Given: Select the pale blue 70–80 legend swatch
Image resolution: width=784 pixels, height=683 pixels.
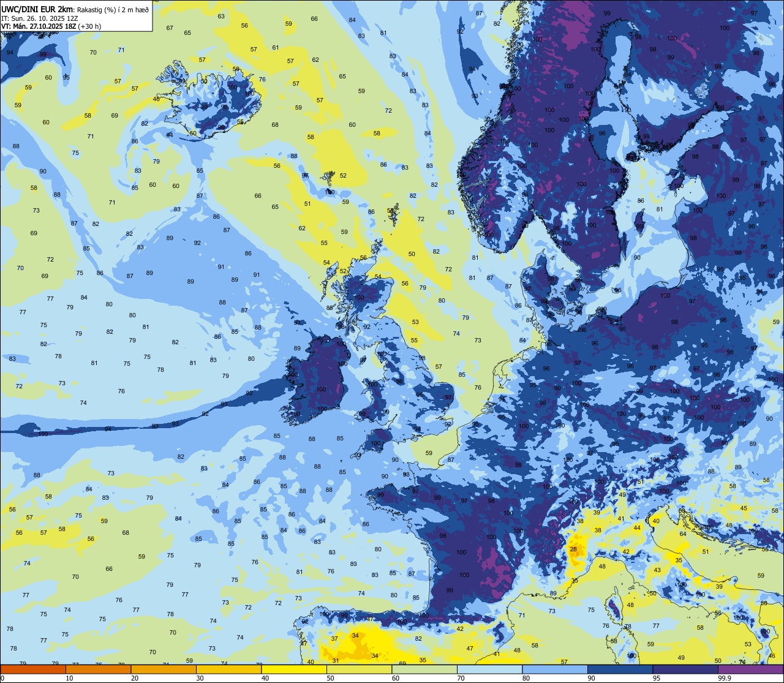Looking at the screenshot, I should 489,669.
